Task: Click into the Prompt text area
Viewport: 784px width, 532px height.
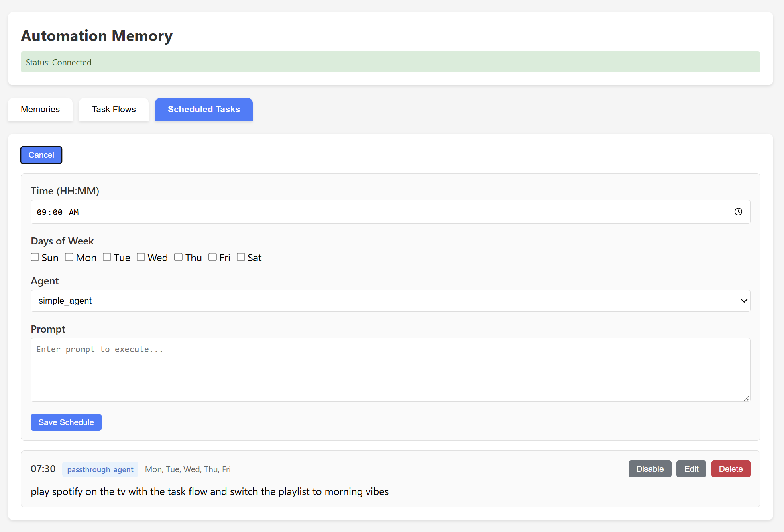Action: [x=391, y=370]
